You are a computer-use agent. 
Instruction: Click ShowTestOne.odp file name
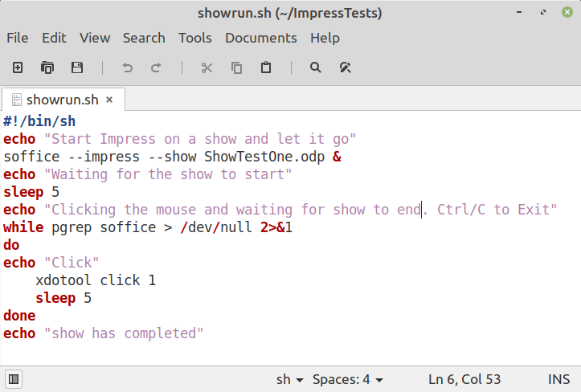264,157
